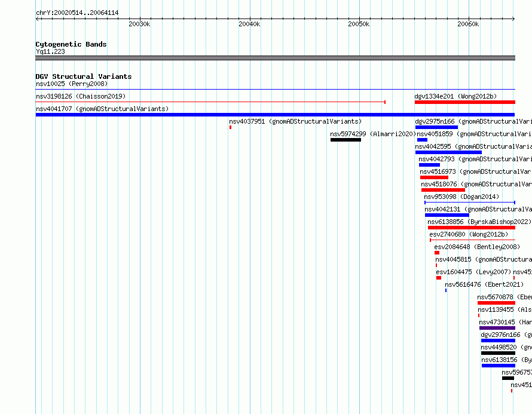
Task: Click the 20040k ruler position
Action: tap(249, 24)
